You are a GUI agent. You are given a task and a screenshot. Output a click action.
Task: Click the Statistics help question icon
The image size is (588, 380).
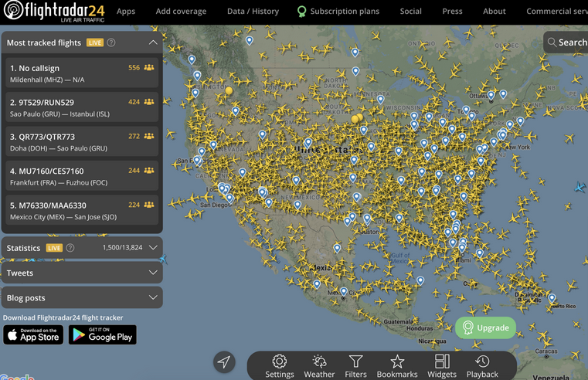70,248
